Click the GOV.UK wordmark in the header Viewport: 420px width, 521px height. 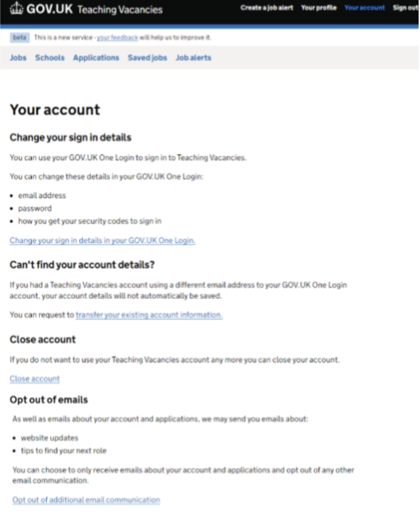coord(50,9)
